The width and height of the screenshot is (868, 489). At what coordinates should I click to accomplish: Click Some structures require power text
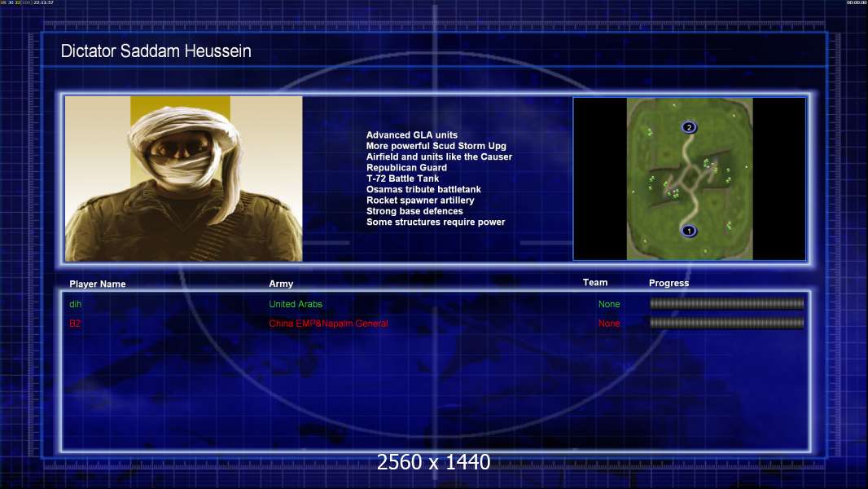pos(436,222)
